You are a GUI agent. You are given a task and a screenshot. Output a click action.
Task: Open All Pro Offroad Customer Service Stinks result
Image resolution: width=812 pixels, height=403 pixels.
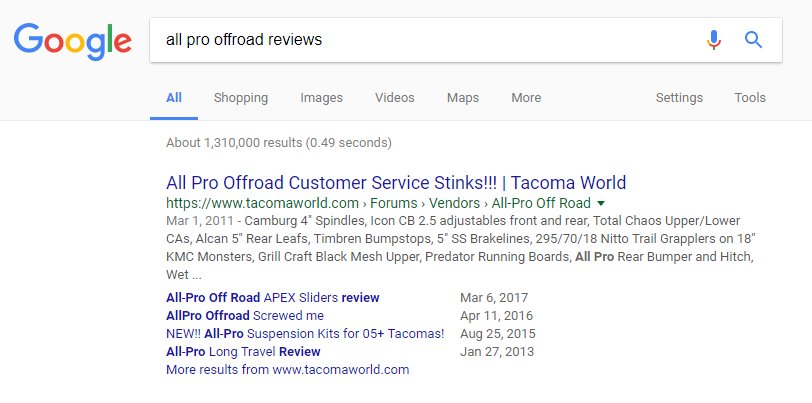396,183
